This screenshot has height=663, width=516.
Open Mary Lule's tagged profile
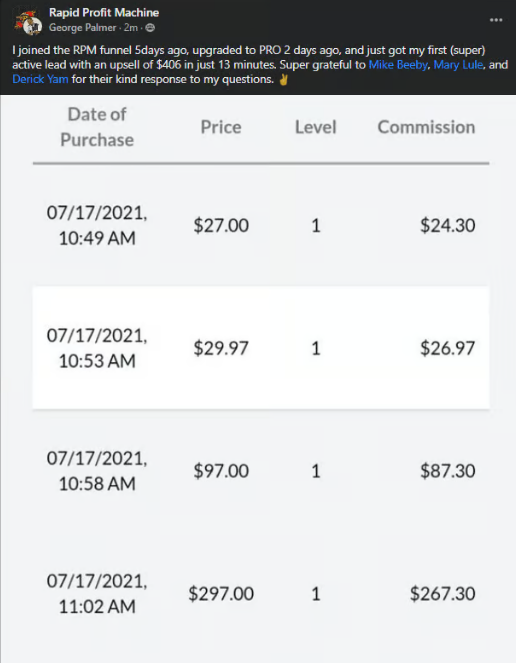458,65
